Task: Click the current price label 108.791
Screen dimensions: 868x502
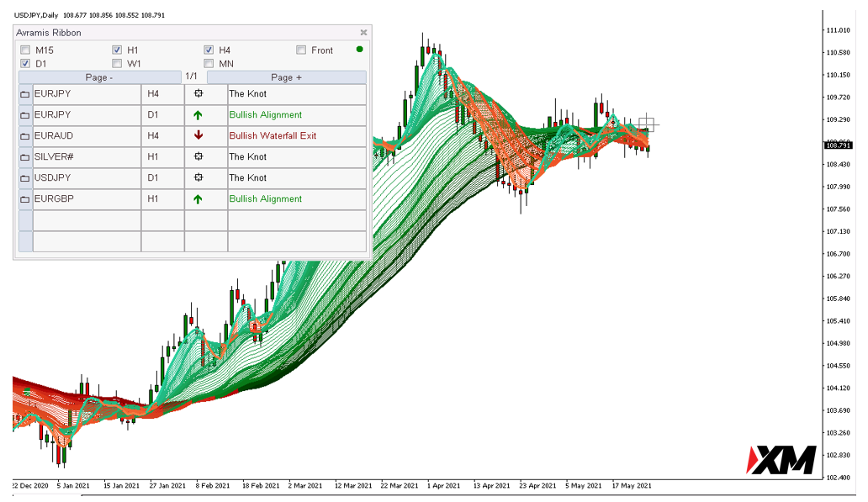Action: [x=838, y=145]
